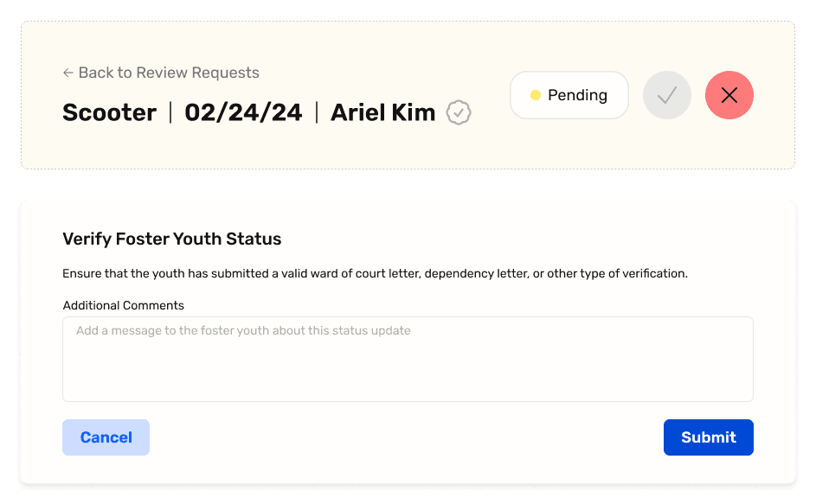Click the divider between the date and Ariel Kim
The image size is (816, 504).
317,112
